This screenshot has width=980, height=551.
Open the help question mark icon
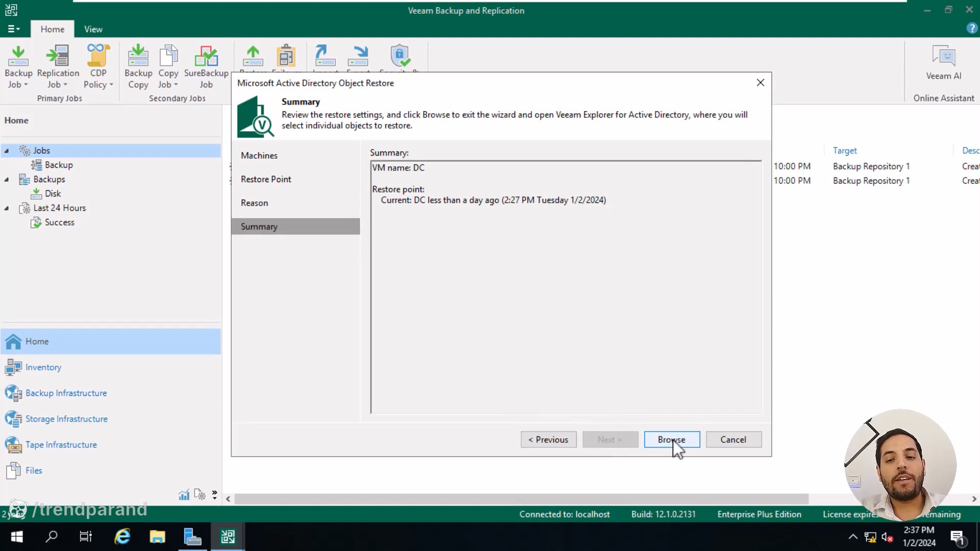point(972,29)
